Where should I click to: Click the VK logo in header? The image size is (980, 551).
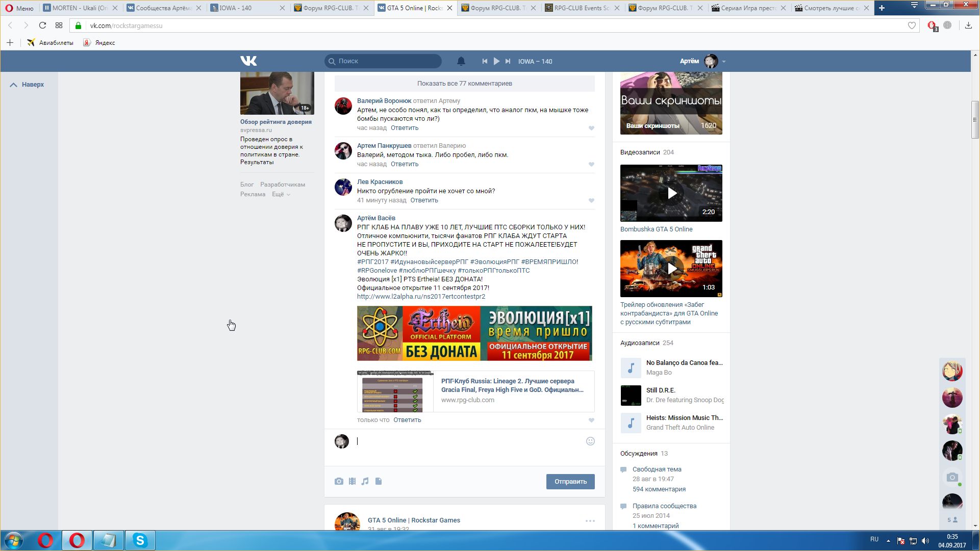click(x=248, y=61)
